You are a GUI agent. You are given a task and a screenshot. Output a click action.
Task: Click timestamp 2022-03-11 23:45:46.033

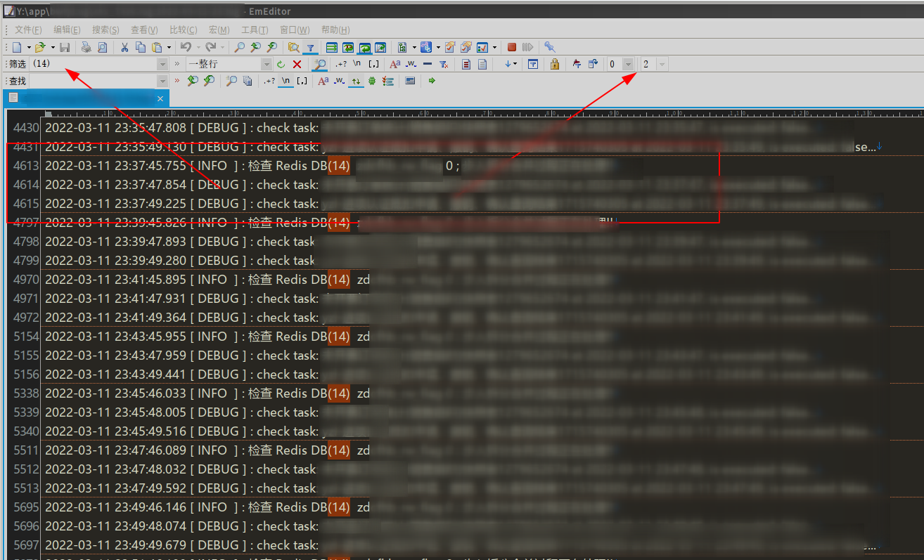pyautogui.click(x=116, y=393)
